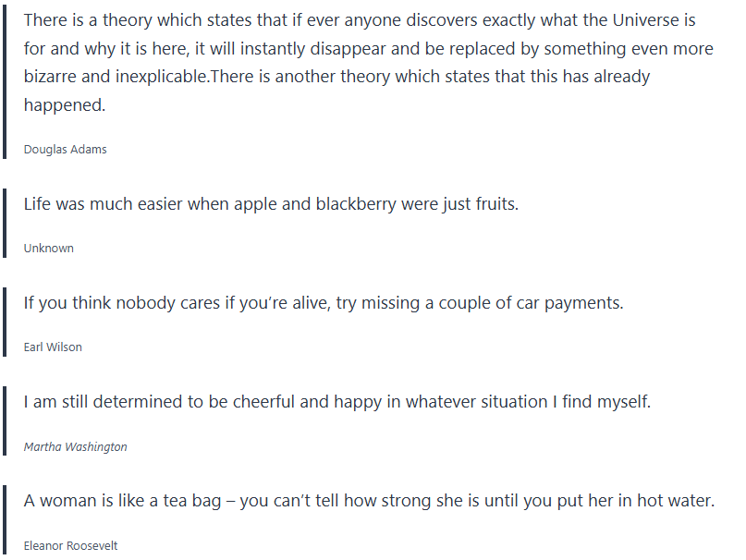Click the words "bizarre and inexplicable" in the quote
746x560 pixels.
coord(117,77)
